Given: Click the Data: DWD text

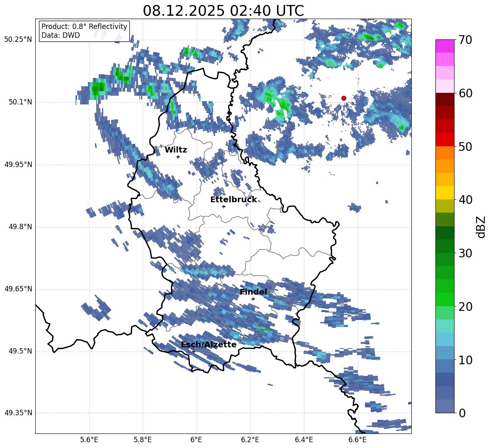Looking at the screenshot, I should 61,35.
